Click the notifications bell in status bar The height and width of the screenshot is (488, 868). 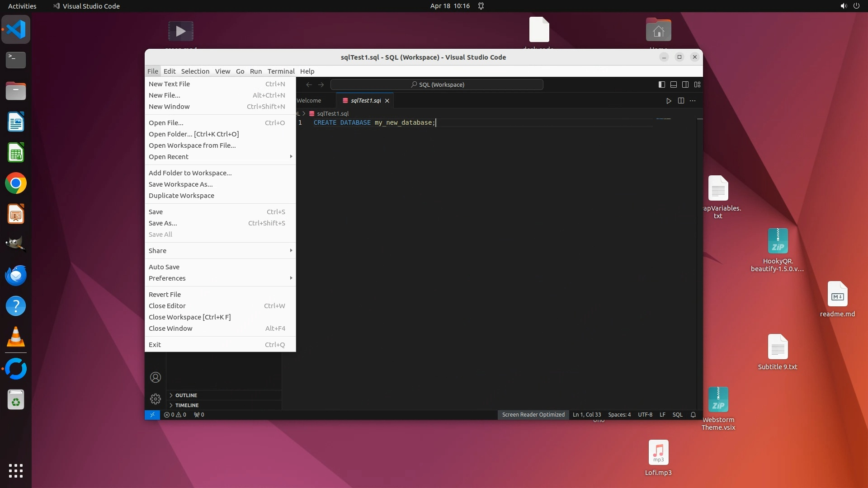click(693, 415)
